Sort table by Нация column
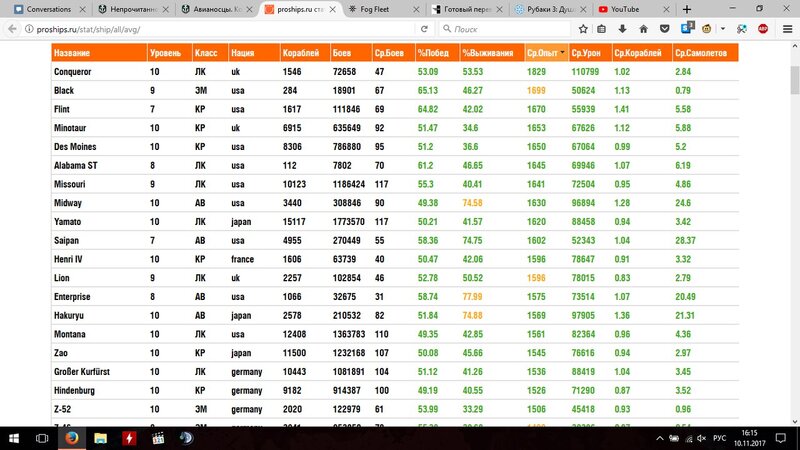The height and width of the screenshot is (450, 800). click(x=254, y=53)
